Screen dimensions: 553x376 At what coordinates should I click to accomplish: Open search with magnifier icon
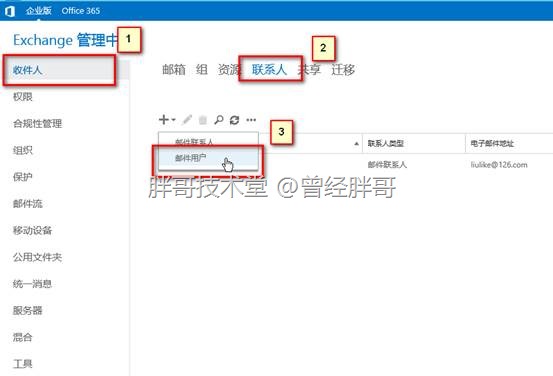(x=219, y=120)
